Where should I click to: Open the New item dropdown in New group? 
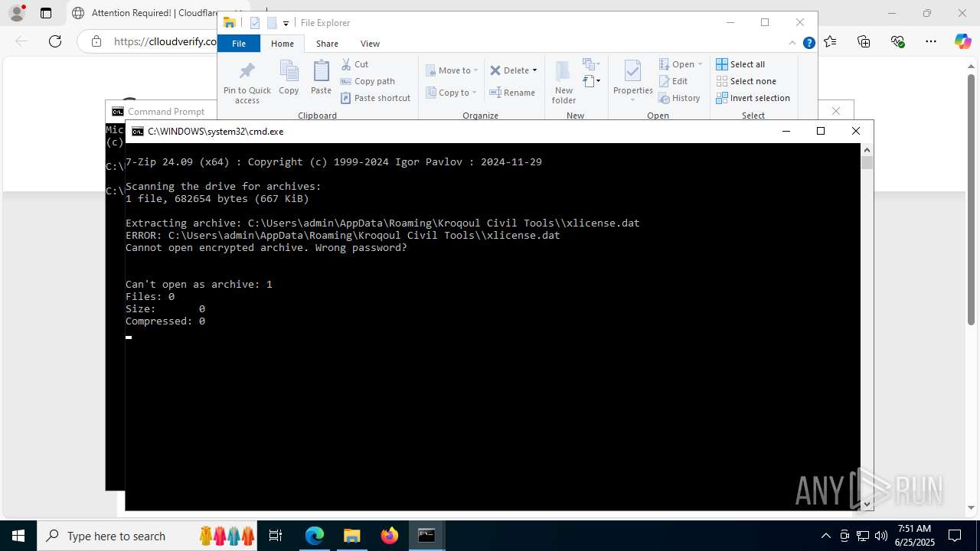click(591, 64)
